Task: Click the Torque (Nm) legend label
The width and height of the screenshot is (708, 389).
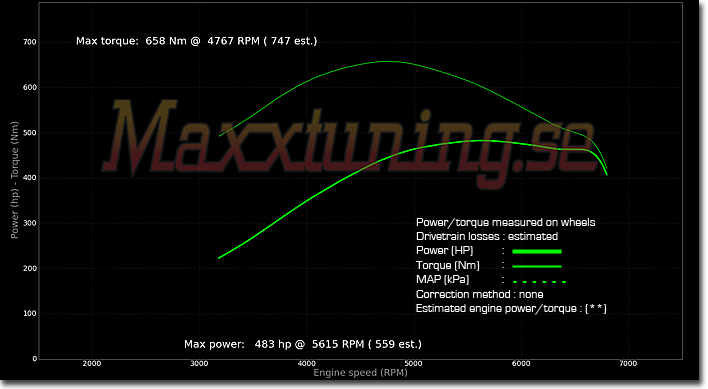Action: click(447, 265)
